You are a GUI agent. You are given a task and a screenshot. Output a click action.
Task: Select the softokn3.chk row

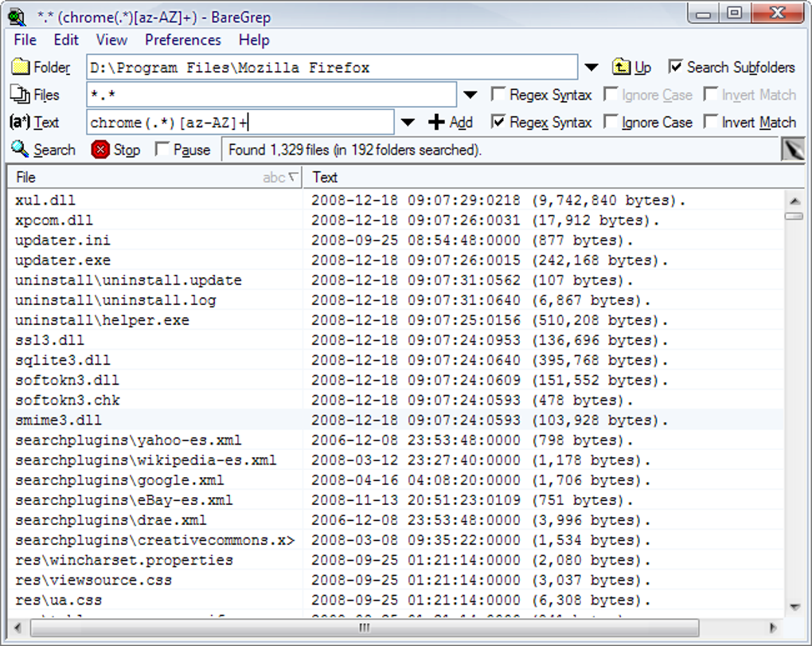pyautogui.click(x=396, y=400)
